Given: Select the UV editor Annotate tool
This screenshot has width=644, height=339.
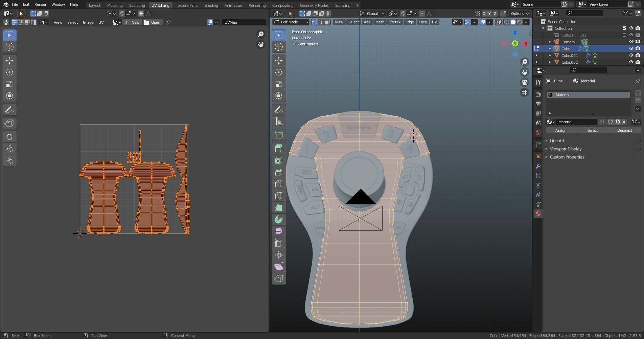Looking at the screenshot, I should [9, 110].
